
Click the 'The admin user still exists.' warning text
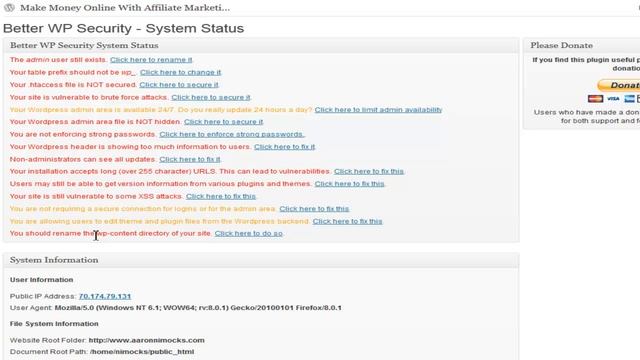(58, 60)
